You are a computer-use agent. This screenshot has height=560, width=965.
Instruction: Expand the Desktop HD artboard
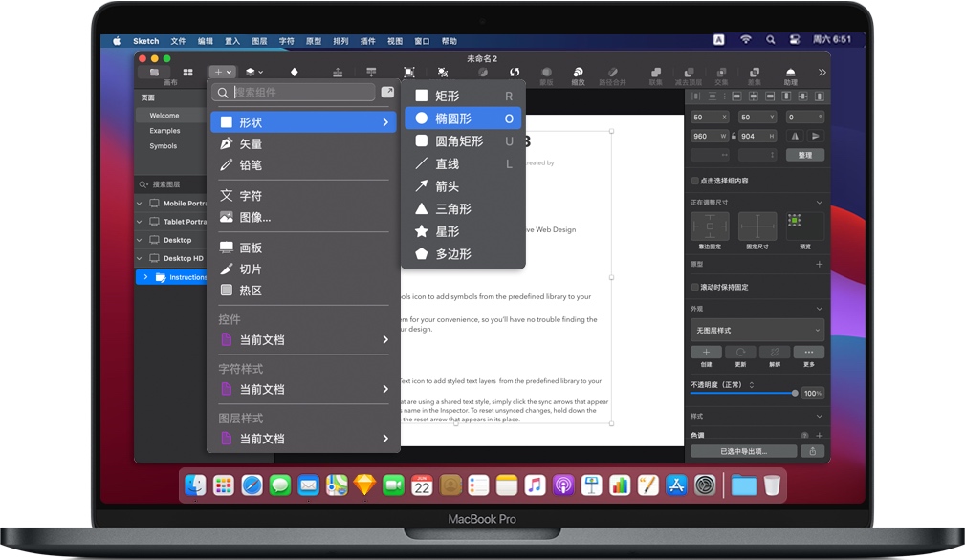139,258
